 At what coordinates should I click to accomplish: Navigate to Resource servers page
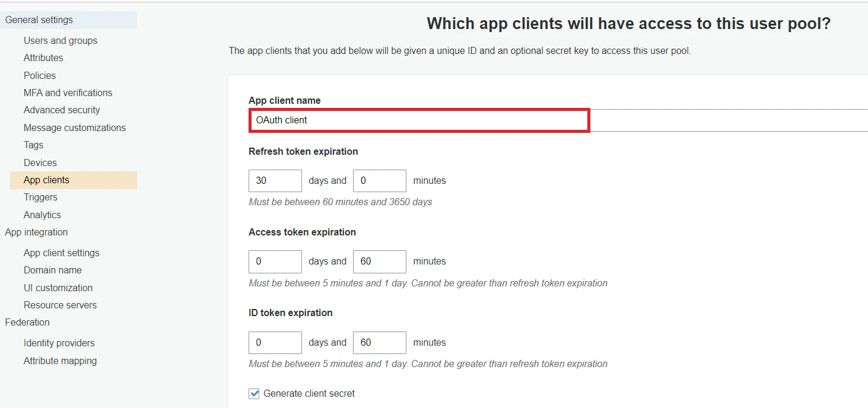pyautogui.click(x=60, y=305)
